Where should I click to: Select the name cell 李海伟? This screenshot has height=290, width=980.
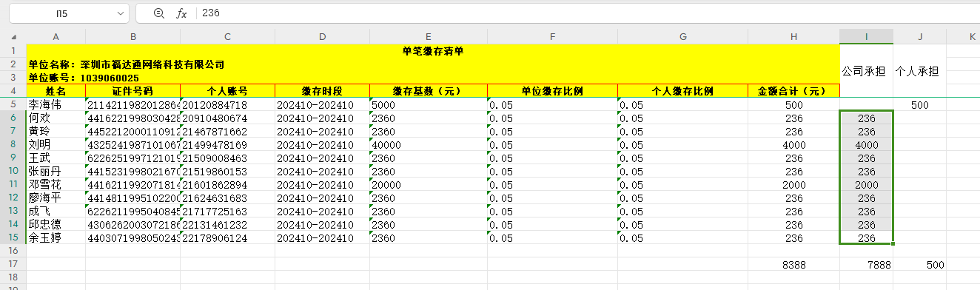point(56,105)
